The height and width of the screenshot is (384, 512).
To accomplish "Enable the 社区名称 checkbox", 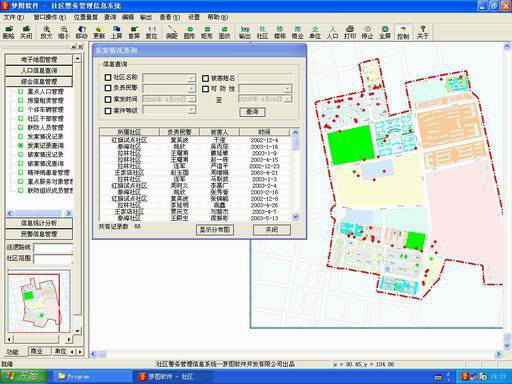I will 108,77.
